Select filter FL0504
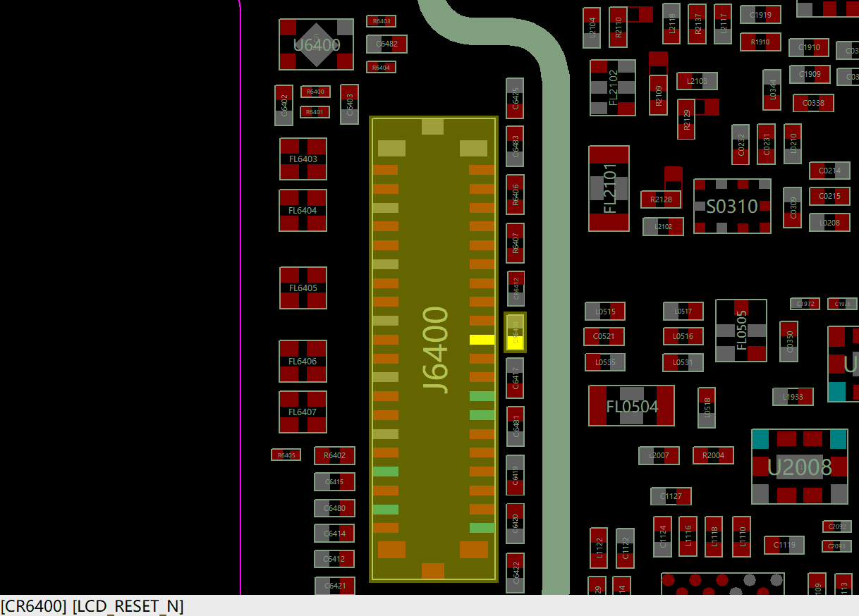Screen dimensions: 859x616 point(632,406)
